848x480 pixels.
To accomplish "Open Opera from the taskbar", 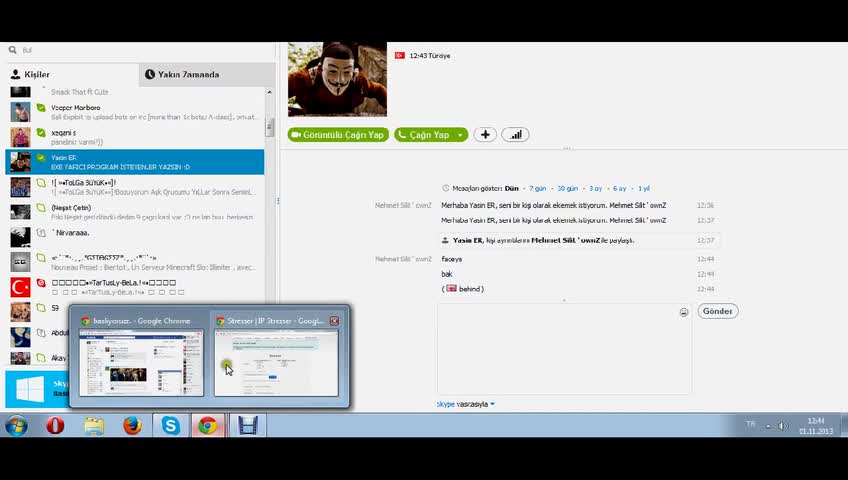I will coord(55,426).
